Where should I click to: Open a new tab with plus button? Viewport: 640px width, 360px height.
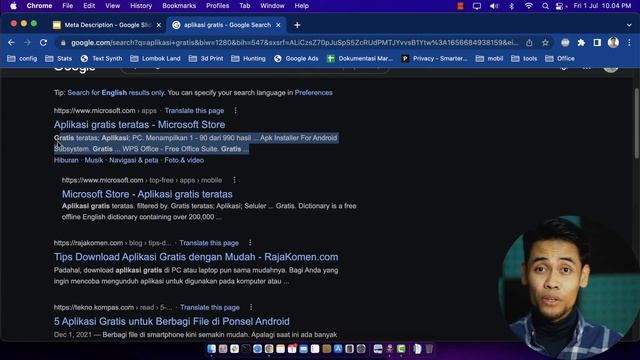click(x=297, y=25)
